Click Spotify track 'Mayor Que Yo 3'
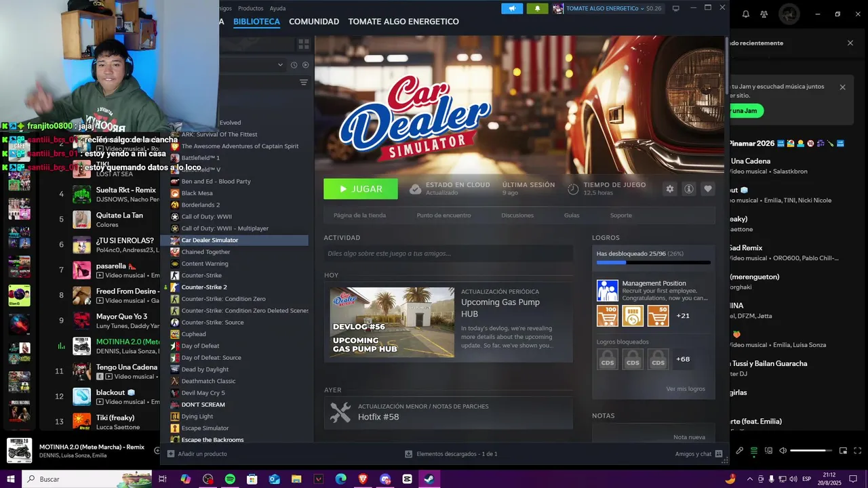 121,317
